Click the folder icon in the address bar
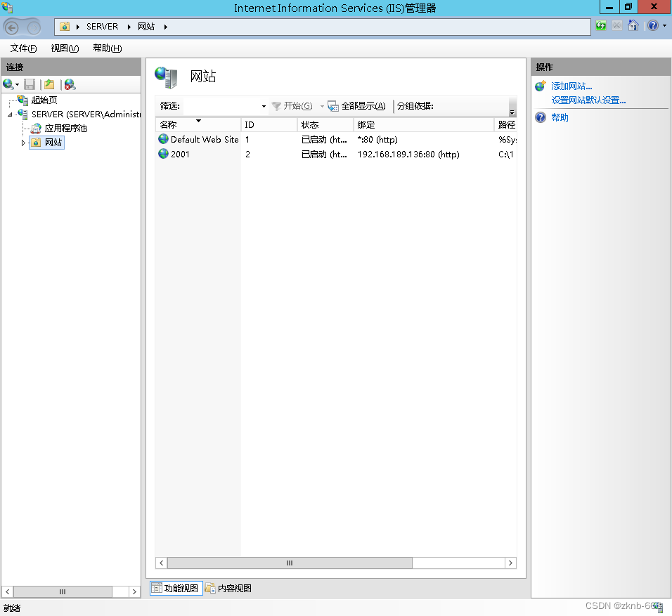Screen dimensions: 672x616 pos(65,27)
